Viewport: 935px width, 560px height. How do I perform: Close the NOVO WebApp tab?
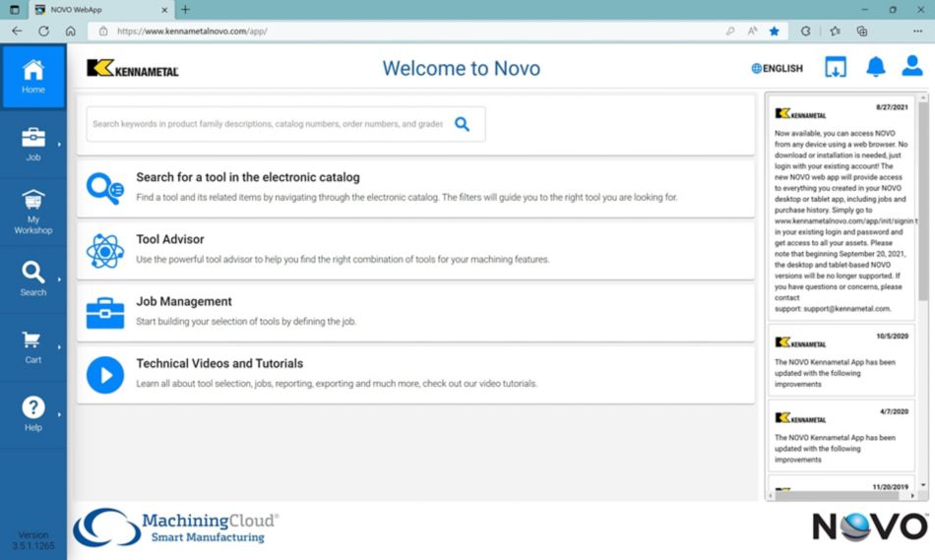point(164,10)
